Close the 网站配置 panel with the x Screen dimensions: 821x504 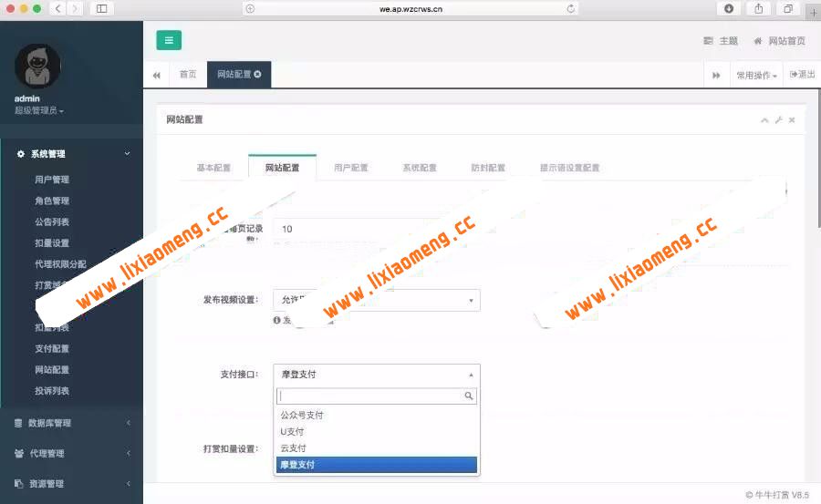pyautogui.click(x=792, y=120)
